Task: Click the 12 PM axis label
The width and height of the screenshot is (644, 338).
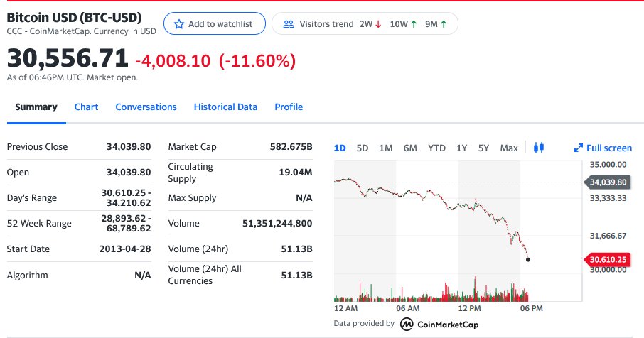Action: (x=469, y=308)
